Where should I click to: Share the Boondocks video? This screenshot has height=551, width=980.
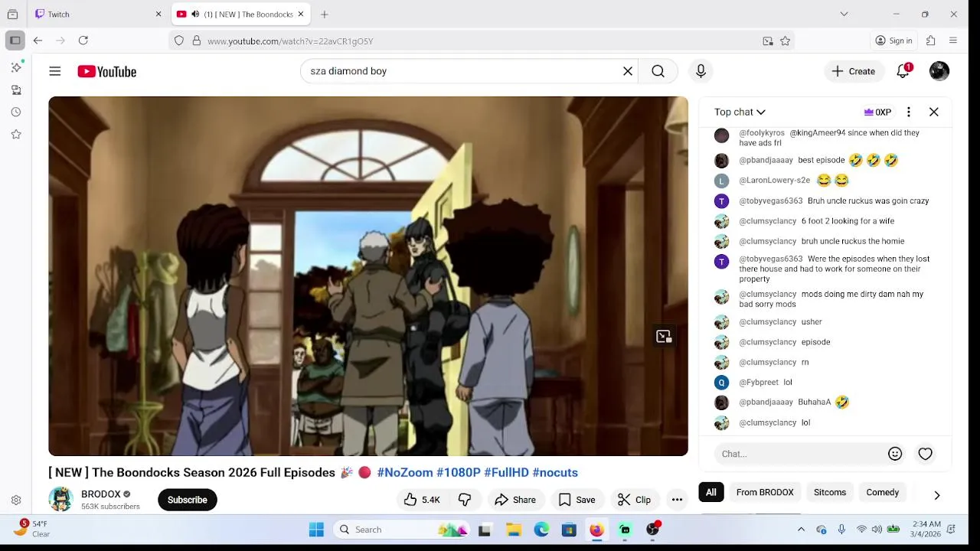click(515, 500)
